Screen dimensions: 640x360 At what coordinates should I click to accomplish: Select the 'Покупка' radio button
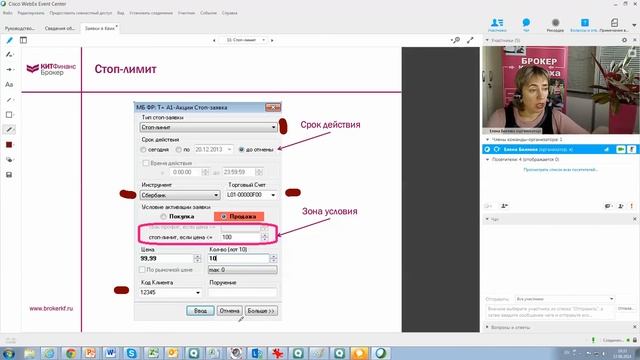click(x=163, y=216)
